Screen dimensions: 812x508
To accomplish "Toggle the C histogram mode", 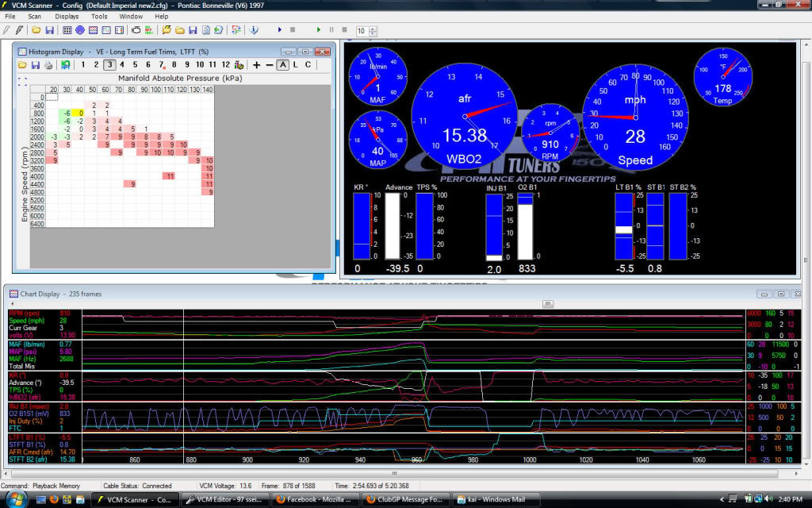I will (308, 65).
